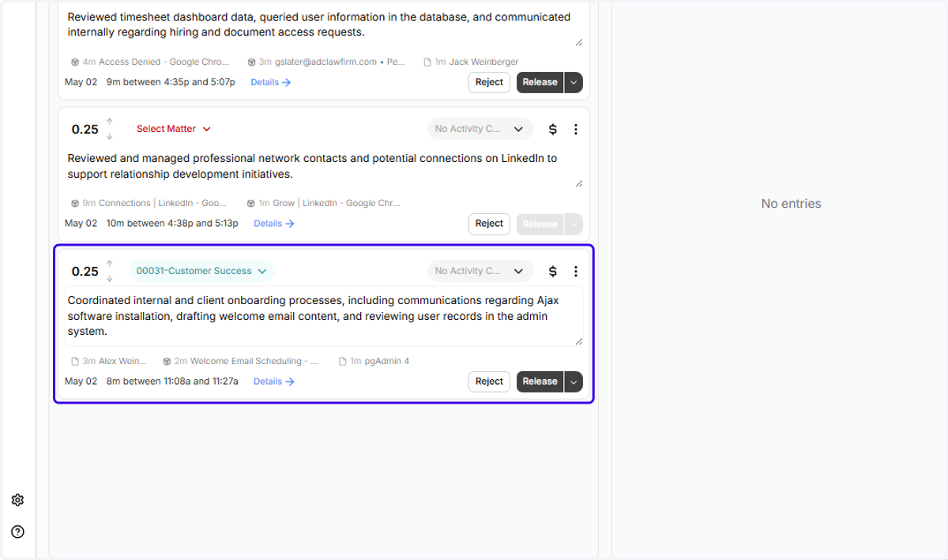Select the Jack Weinberger activity
The height and width of the screenshot is (560, 948).
(471, 62)
